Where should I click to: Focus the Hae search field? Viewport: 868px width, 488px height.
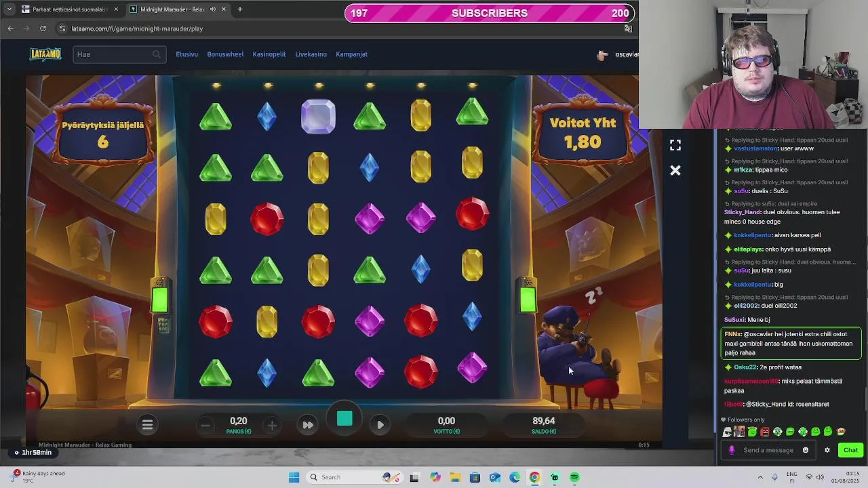tap(119, 54)
